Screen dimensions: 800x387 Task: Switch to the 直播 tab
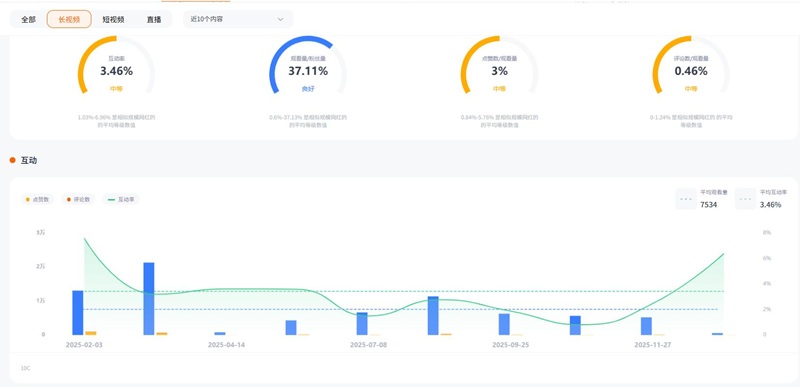point(154,19)
